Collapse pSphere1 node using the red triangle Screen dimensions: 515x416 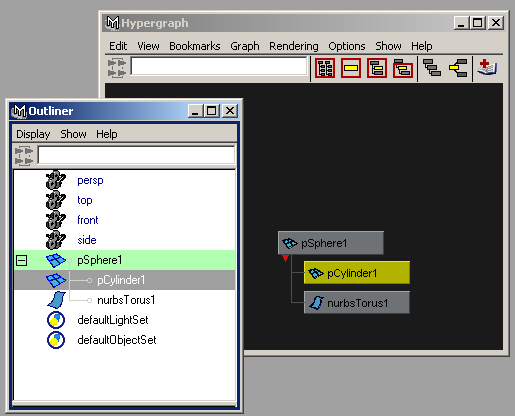tap(285, 258)
